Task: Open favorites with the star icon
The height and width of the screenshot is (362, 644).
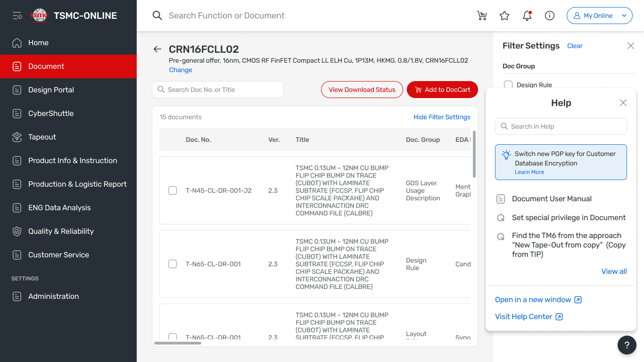Action: [504, 16]
